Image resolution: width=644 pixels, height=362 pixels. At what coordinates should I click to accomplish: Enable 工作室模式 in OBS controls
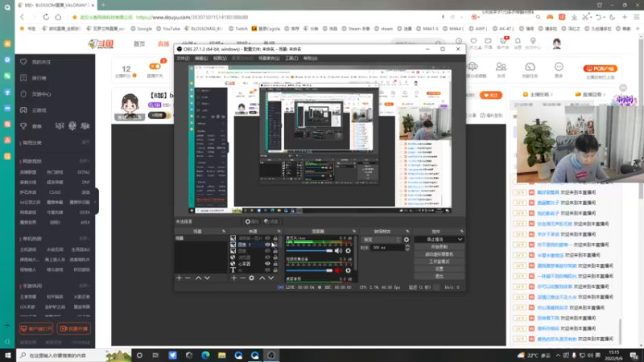click(x=439, y=262)
